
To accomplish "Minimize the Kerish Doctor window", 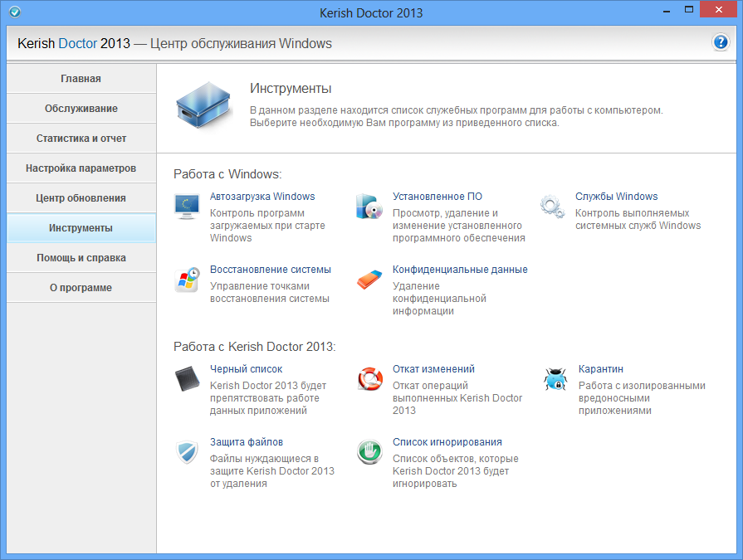I will 667,11.
